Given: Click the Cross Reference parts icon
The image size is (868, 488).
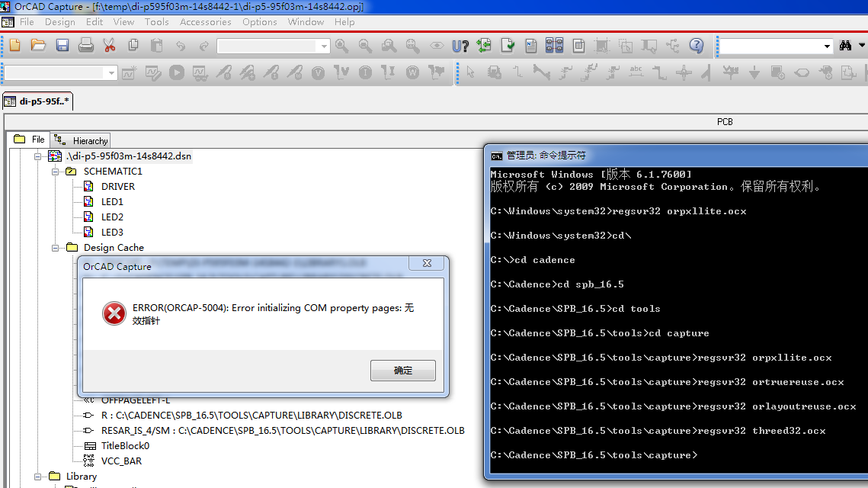Looking at the screenshot, I should point(554,46).
